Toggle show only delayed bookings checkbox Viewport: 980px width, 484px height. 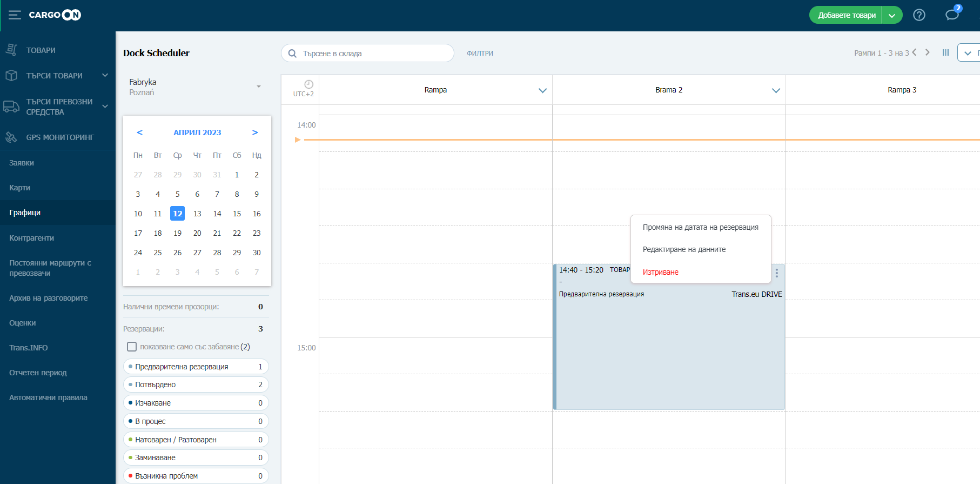click(132, 347)
